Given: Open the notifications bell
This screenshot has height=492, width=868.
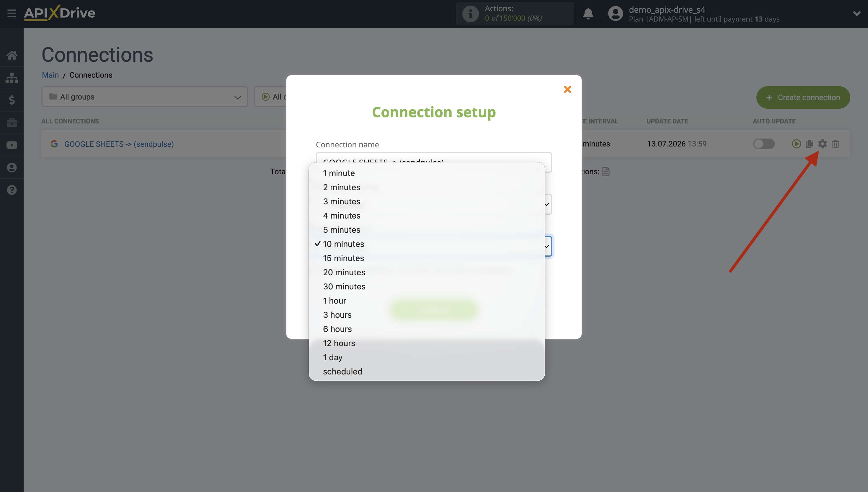Looking at the screenshot, I should click(588, 14).
